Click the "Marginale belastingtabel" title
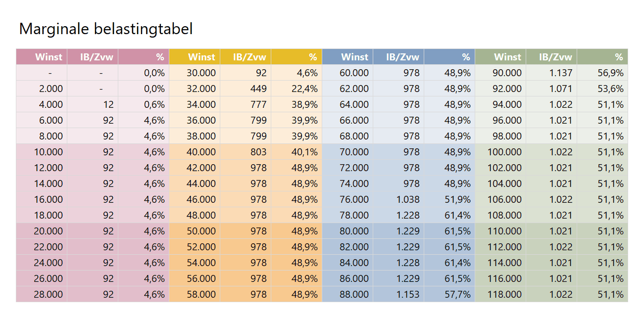Viewport: 644px width, 318px height. coord(105,29)
